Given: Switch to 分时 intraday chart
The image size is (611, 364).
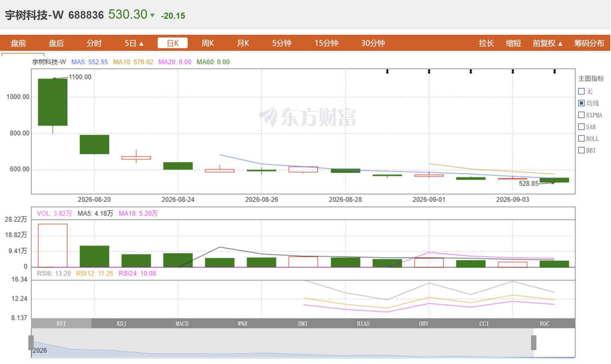Looking at the screenshot, I should click(x=94, y=43).
